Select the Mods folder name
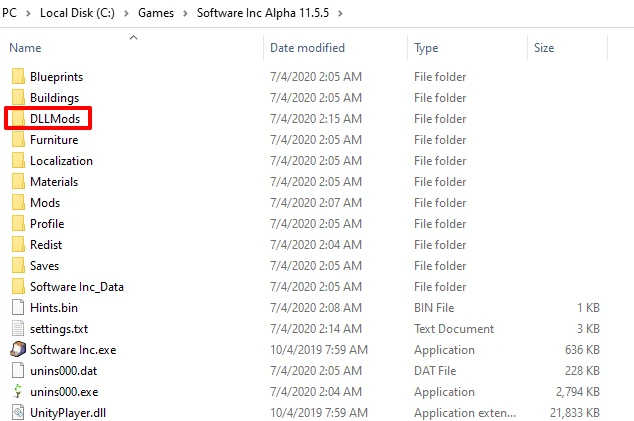This screenshot has height=421, width=634. click(x=45, y=203)
